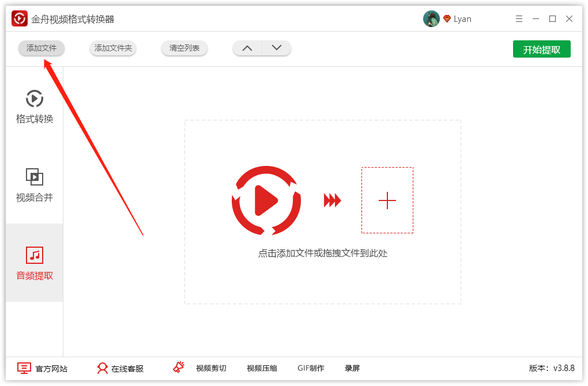The height and width of the screenshot is (386, 588).
Task: Open the 官方网站 link
Action: coord(43,368)
